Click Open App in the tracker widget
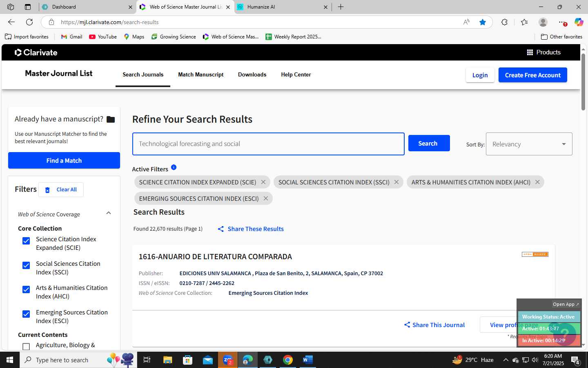Image resolution: width=588 pixels, height=368 pixels. click(x=566, y=304)
